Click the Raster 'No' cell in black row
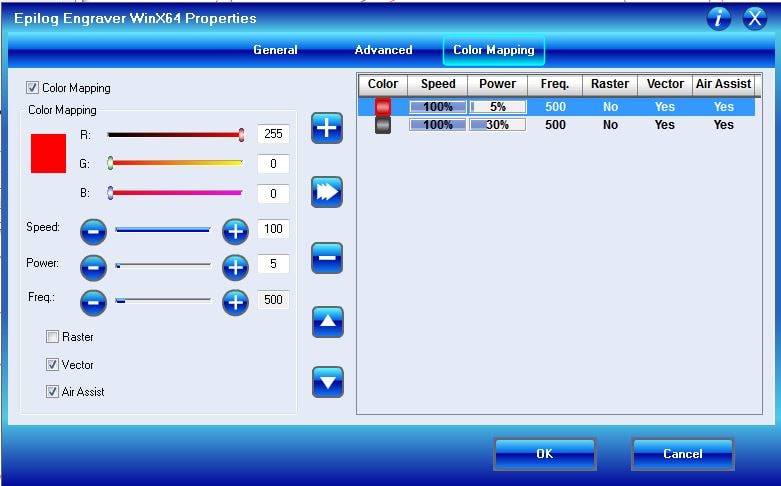This screenshot has width=781, height=486. pos(610,124)
